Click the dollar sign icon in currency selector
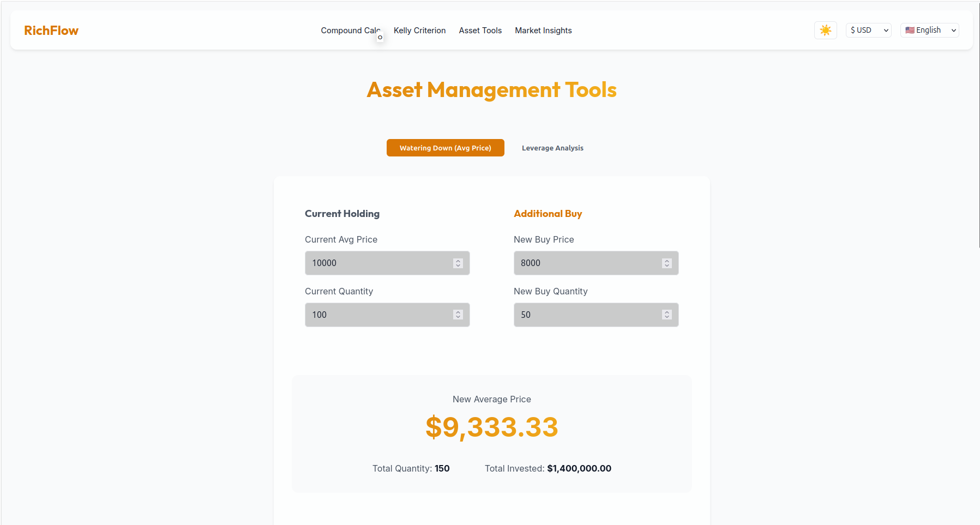 852,30
